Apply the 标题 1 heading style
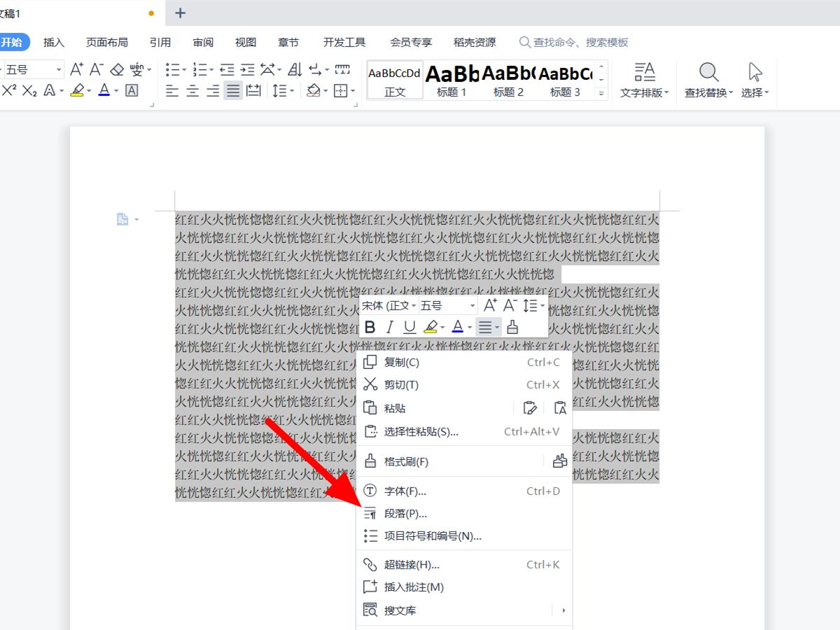The width and height of the screenshot is (840, 630). [x=451, y=80]
